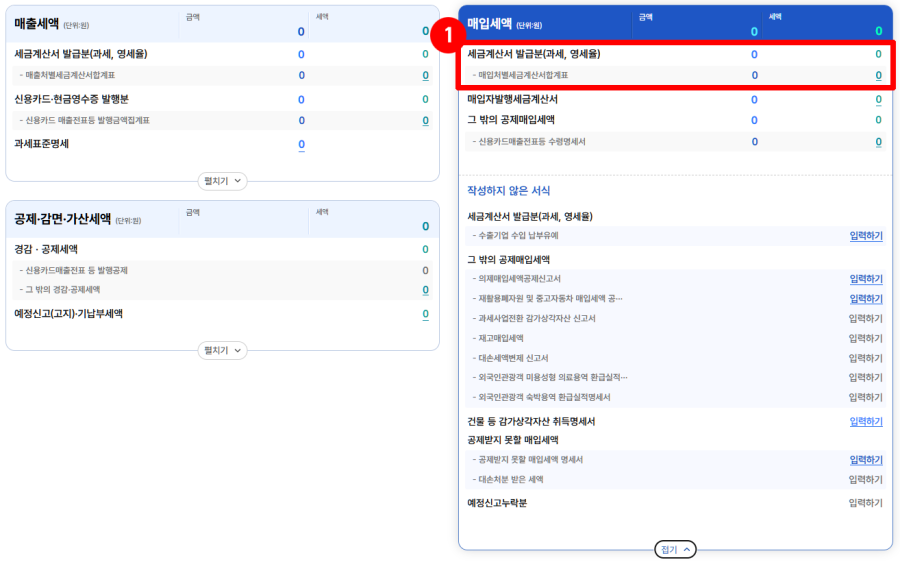Open the underlined 세액 value for 매출처별세금계산서합계표
Image resolution: width=900 pixels, height=562 pixels.
(425, 75)
